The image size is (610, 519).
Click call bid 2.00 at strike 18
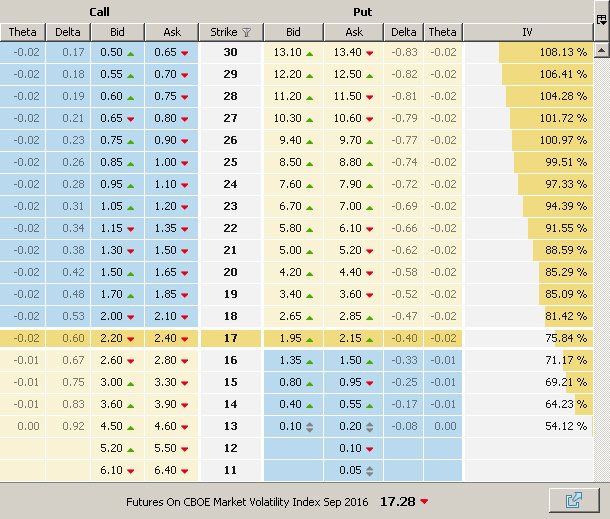[x=117, y=316]
